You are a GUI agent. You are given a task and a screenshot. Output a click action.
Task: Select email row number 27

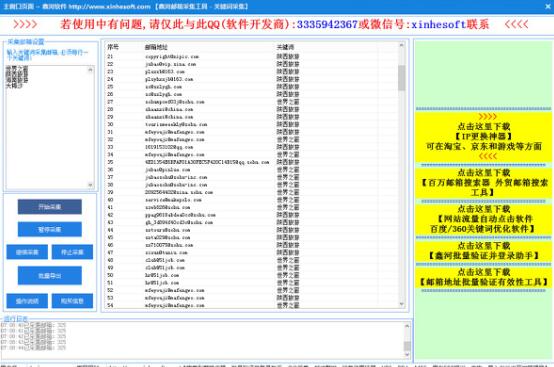tap(252, 102)
